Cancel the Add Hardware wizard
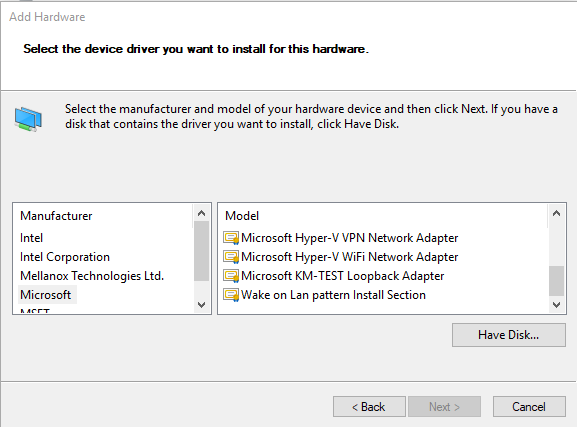This screenshot has height=427, width=577. (x=529, y=407)
